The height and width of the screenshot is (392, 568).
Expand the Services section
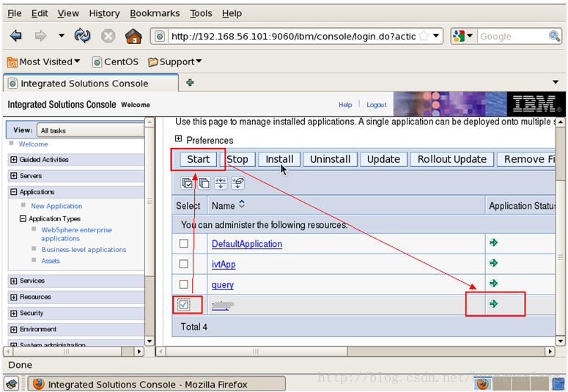click(x=14, y=281)
